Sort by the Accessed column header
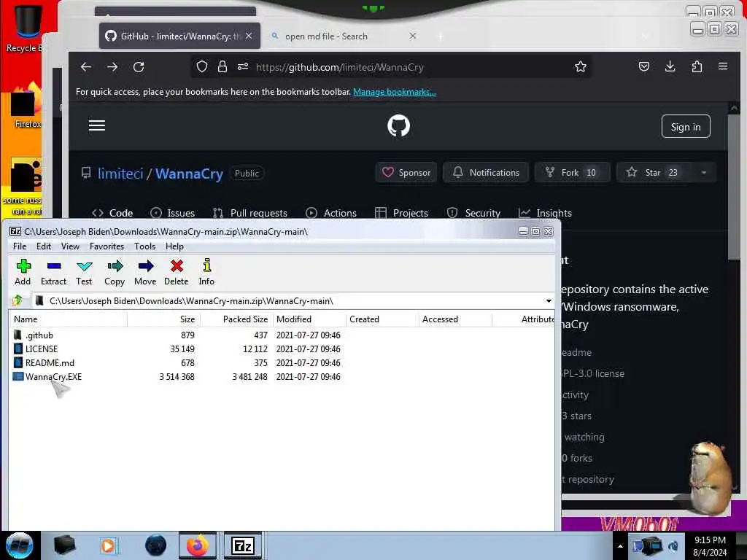 click(x=455, y=319)
